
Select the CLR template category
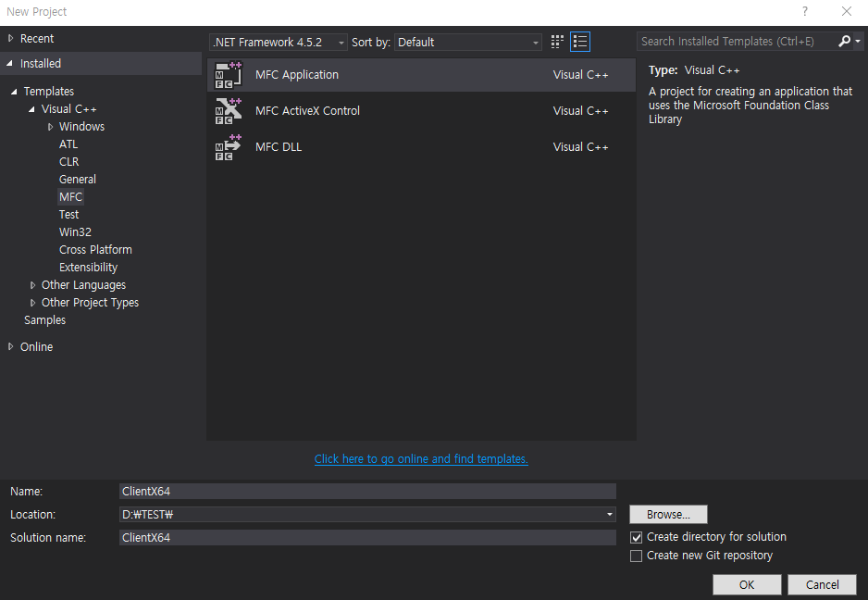(69, 162)
